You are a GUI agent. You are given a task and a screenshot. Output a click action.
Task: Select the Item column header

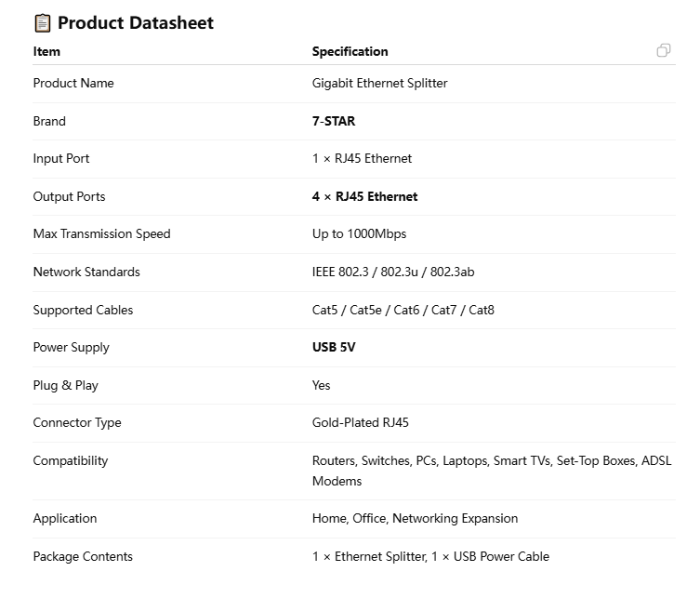(46, 51)
